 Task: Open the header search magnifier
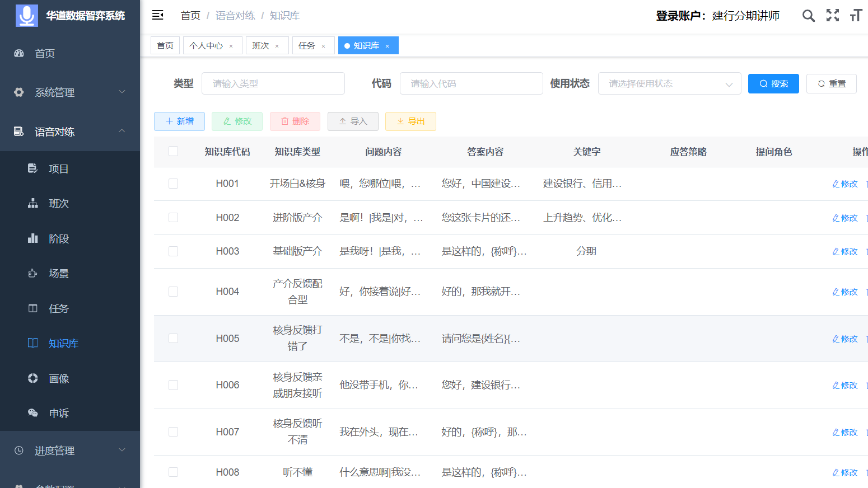pyautogui.click(x=808, y=16)
